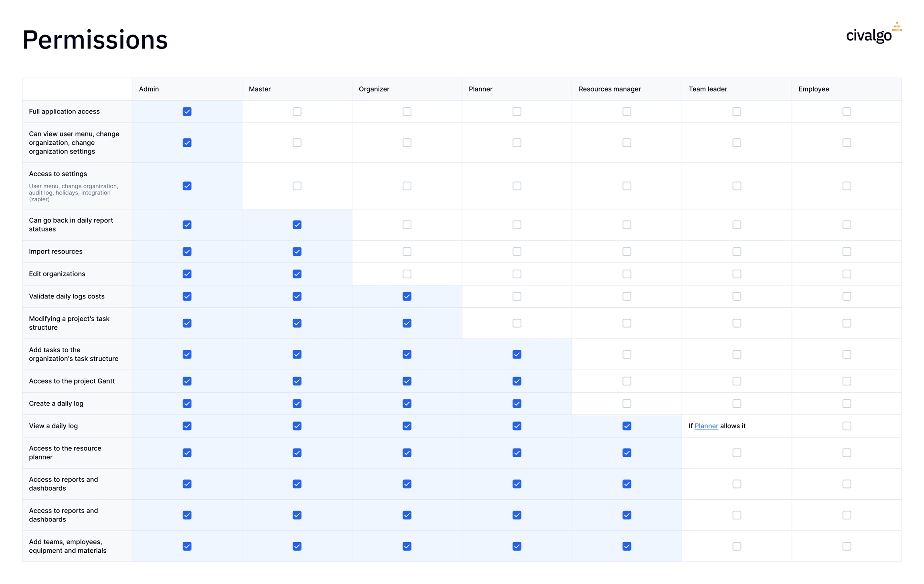
Task: Click the Planner link in View a daily log row
Action: click(706, 426)
